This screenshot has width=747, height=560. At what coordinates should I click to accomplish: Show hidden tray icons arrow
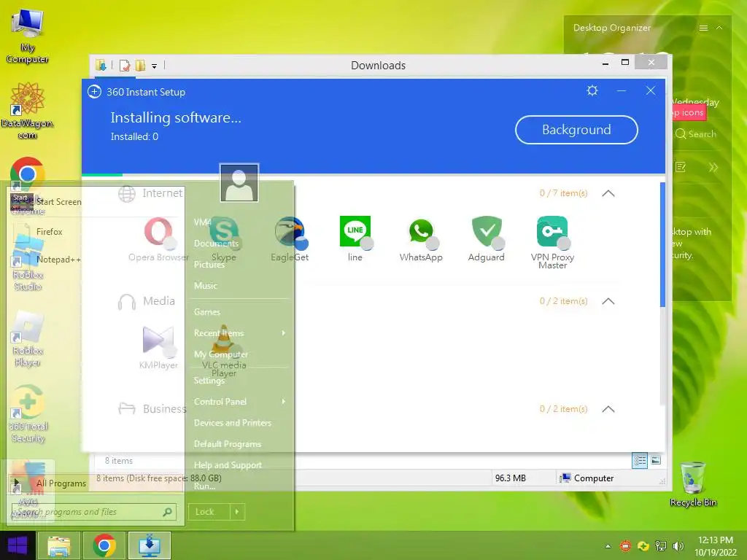click(608, 546)
